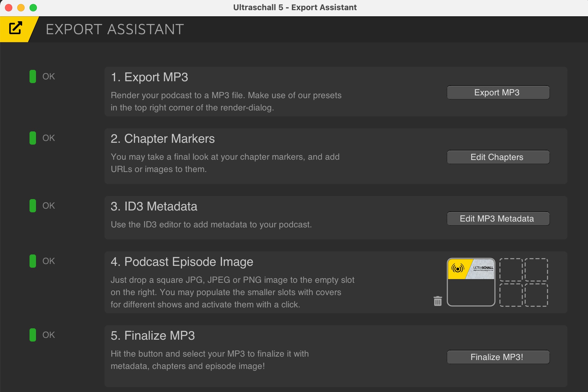Close the Export Assistant window
This screenshot has height=392, width=588.
coord(9,7)
